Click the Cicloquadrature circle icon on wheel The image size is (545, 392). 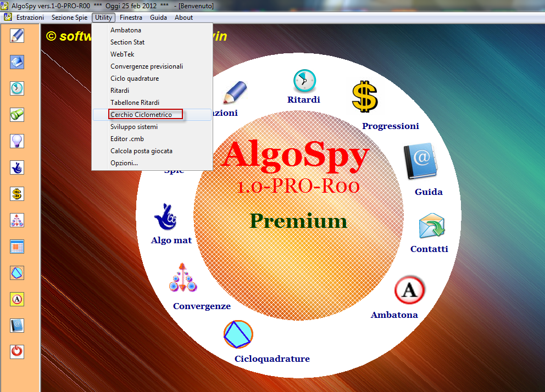pyautogui.click(x=238, y=334)
